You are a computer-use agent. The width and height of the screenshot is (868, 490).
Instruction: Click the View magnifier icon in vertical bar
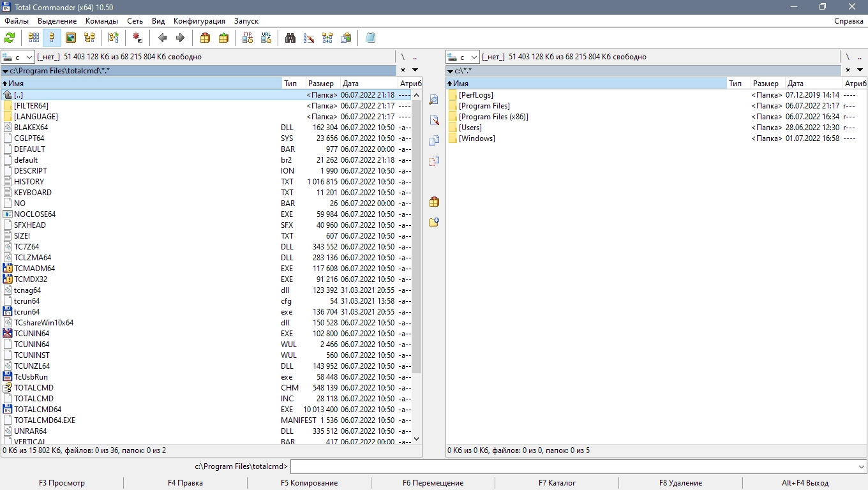[x=434, y=100]
